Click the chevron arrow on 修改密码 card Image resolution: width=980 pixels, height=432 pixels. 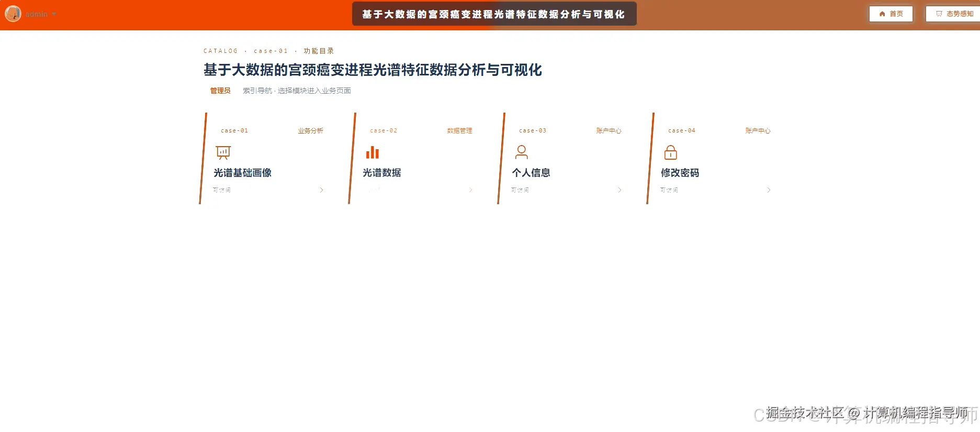769,190
